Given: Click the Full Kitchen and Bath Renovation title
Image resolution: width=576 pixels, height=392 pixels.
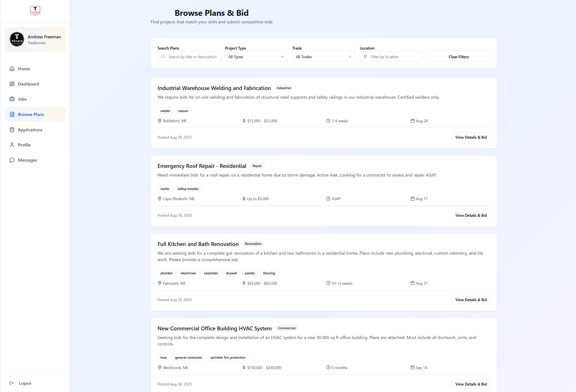Looking at the screenshot, I should [x=198, y=244].
